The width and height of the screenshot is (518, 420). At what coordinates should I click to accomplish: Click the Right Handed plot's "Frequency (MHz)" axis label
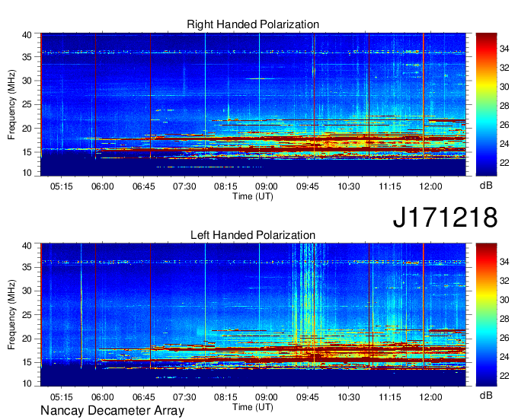tap(11, 104)
